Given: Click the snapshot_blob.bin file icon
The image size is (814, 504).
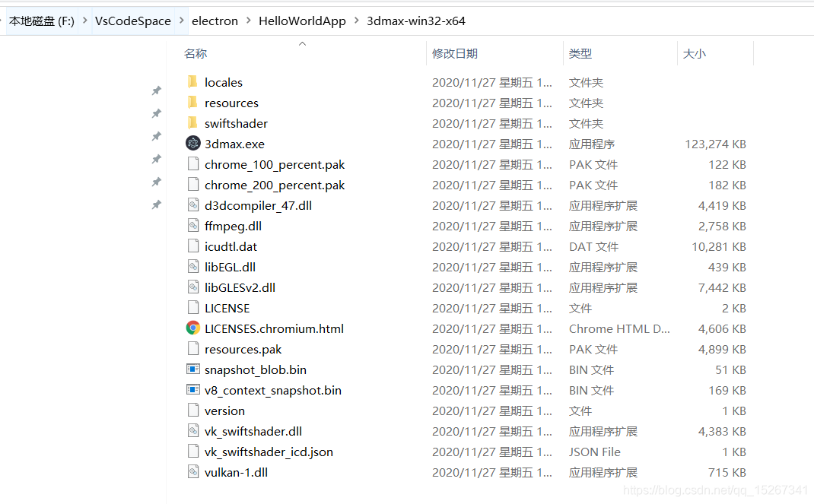Looking at the screenshot, I should pos(193,369).
